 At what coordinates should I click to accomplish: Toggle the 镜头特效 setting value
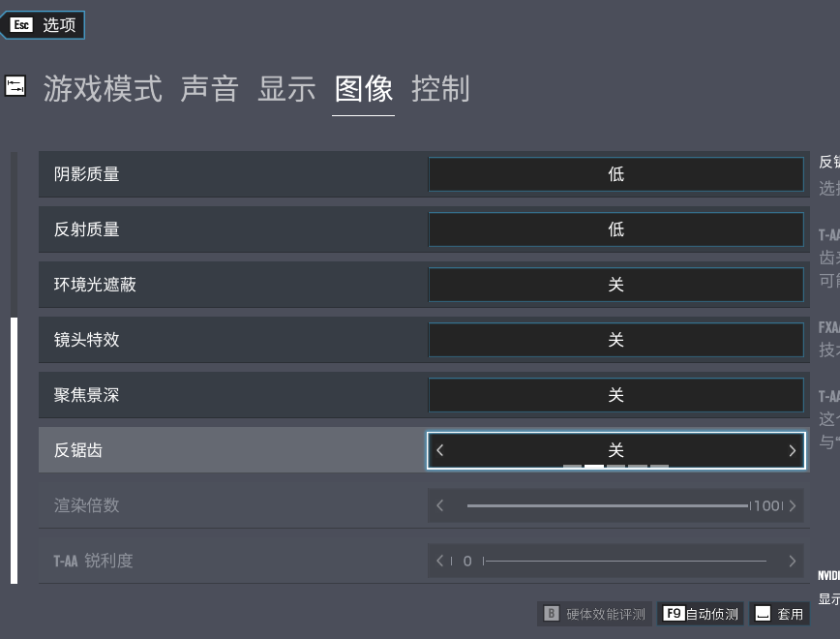tap(615, 340)
